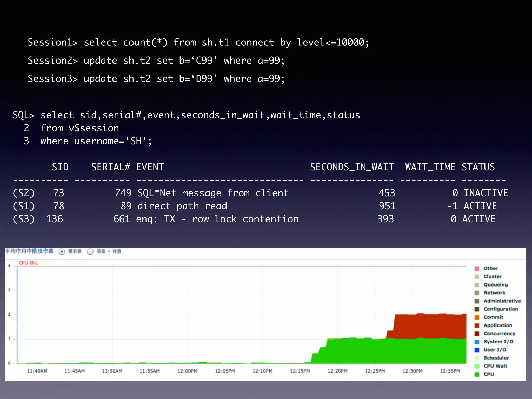Click the 12:30PM time axis label

(x=413, y=371)
